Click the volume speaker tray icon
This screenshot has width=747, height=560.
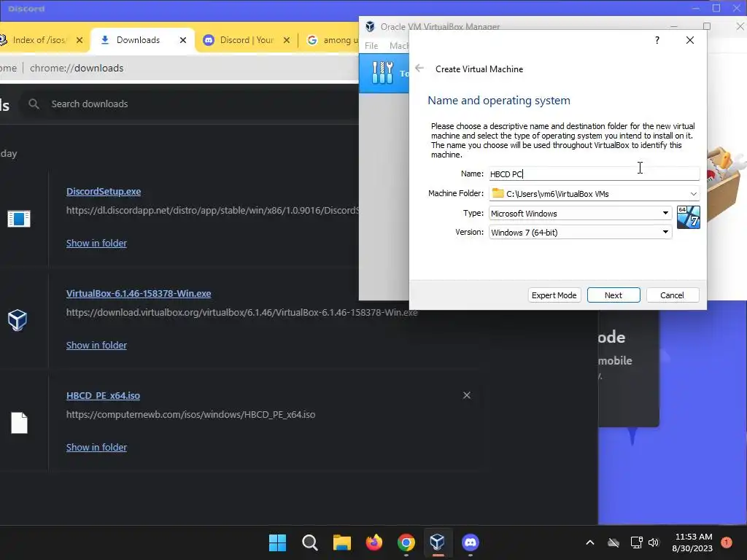[654, 542]
